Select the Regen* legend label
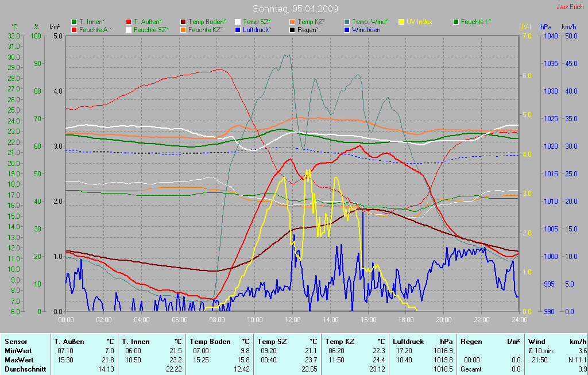Image resolution: width=588 pixels, height=375 pixels. [308, 30]
